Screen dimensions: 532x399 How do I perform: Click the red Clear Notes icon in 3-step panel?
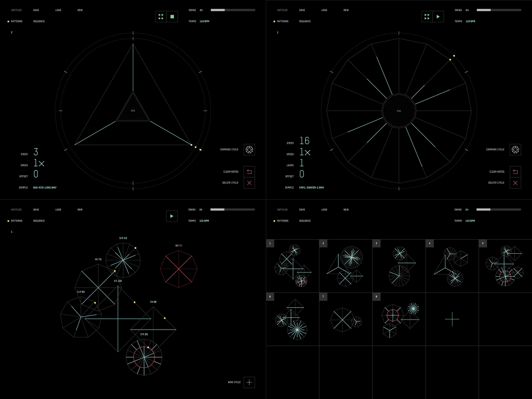[x=249, y=172]
